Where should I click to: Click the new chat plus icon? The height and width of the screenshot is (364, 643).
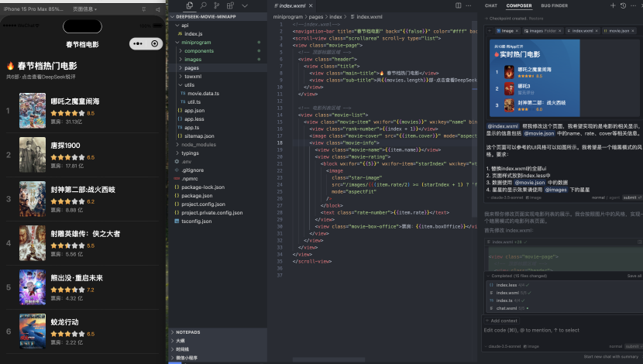click(614, 5)
